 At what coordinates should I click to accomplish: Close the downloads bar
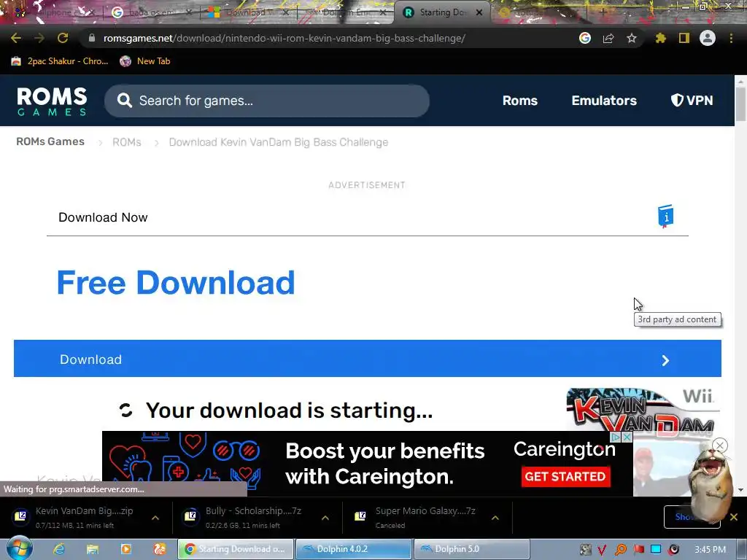pos(734,517)
